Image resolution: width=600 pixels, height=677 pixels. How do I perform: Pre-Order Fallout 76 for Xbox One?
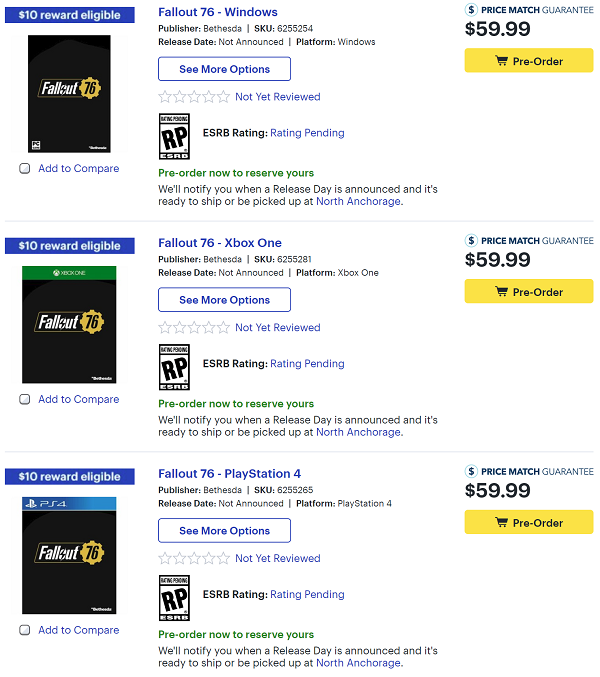(x=529, y=291)
